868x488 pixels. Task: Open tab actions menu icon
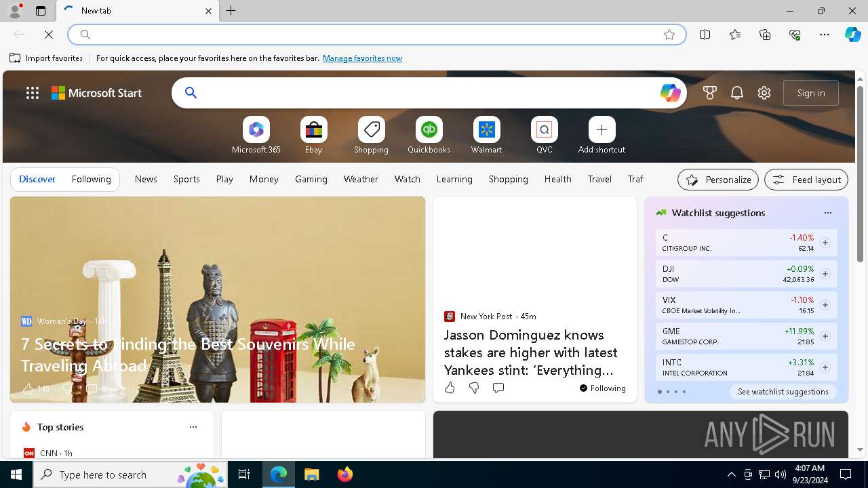point(41,11)
